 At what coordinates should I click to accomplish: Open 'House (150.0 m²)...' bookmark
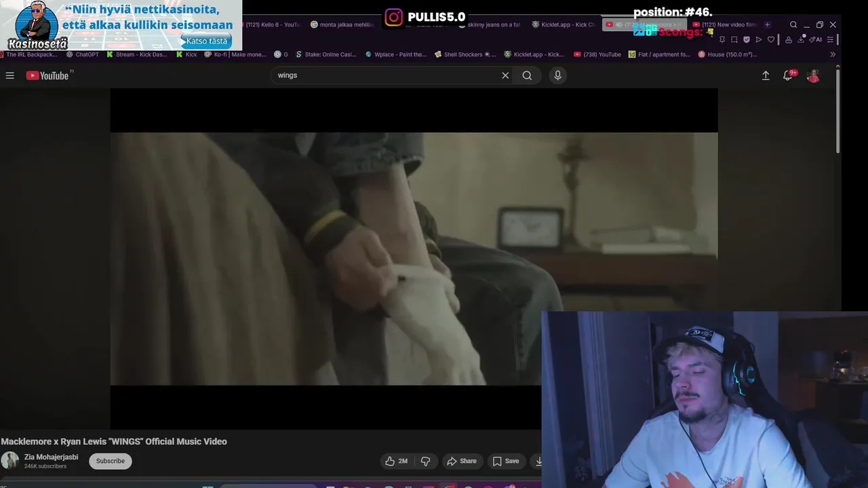point(728,54)
